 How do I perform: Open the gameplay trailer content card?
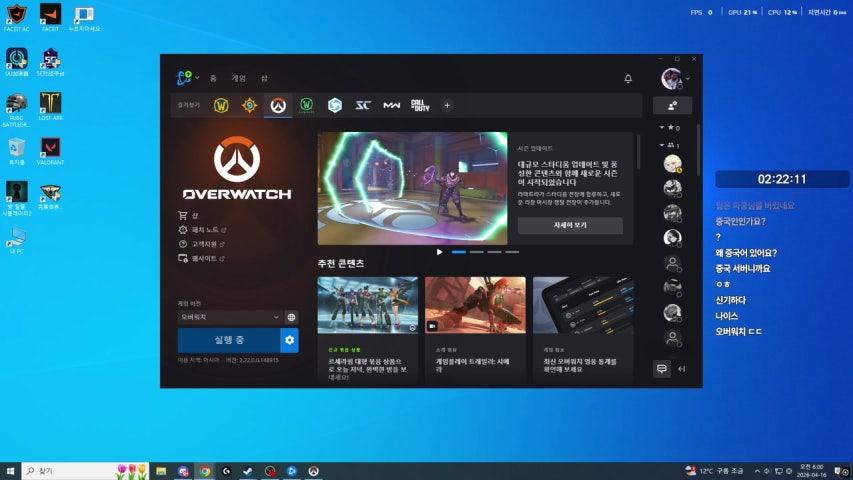pos(475,329)
